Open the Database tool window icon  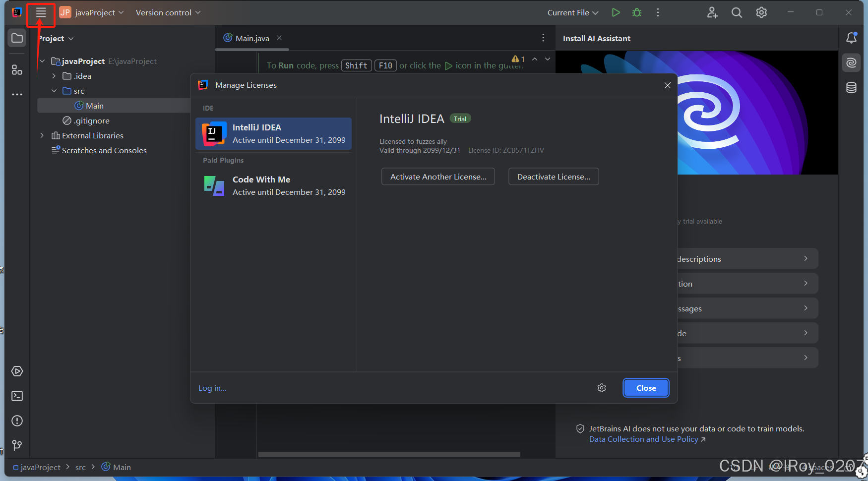(851, 88)
